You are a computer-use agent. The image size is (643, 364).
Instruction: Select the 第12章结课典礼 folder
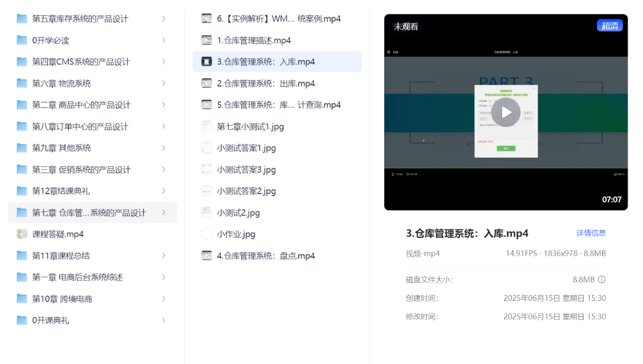pyautogui.click(x=61, y=191)
